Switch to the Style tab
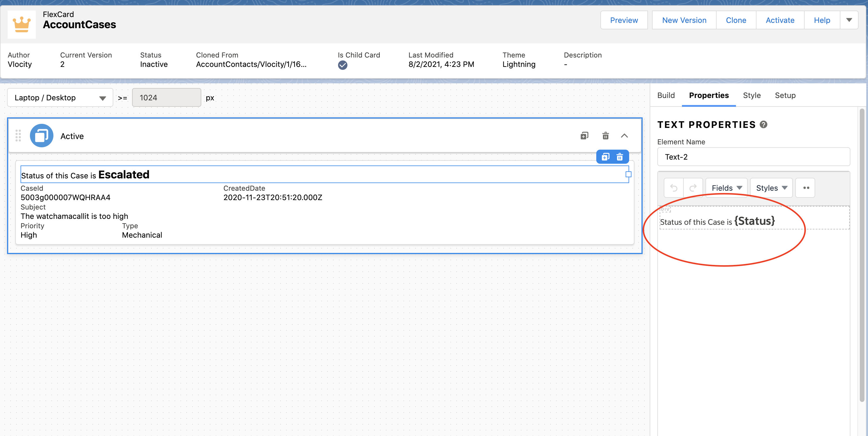 [752, 95]
